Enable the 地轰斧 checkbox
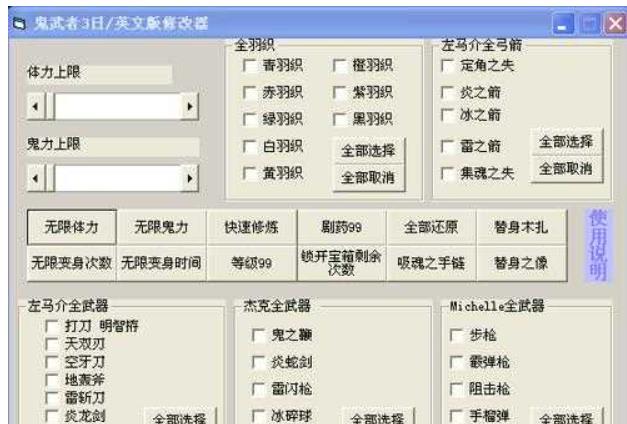 click(x=52, y=380)
